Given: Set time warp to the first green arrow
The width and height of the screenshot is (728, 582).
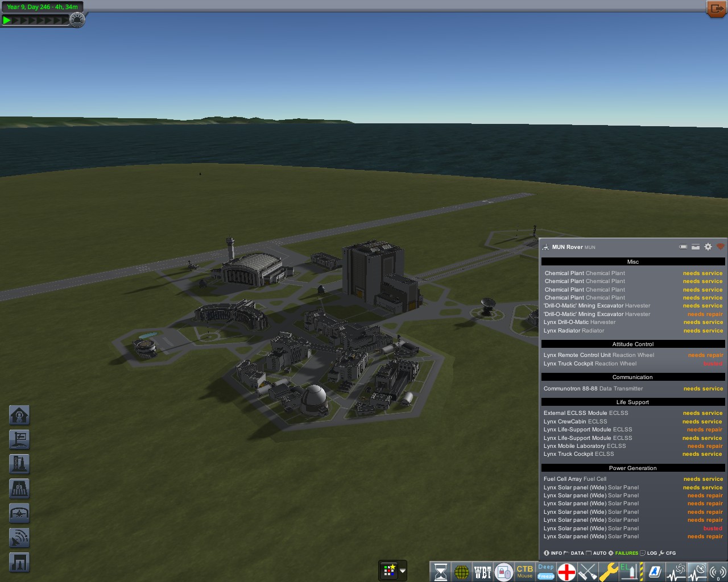Looking at the screenshot, I should pos(7,20).
